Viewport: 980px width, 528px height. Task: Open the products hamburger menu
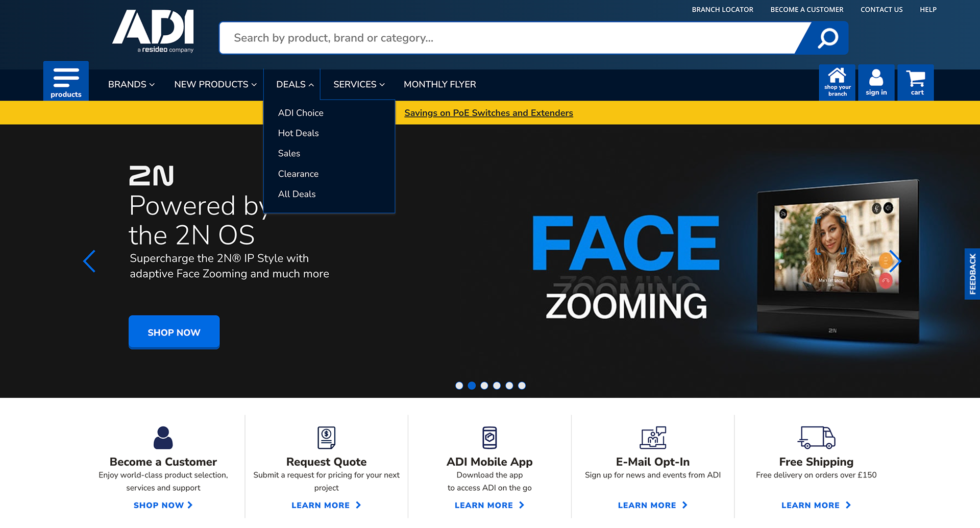[66, 81]
